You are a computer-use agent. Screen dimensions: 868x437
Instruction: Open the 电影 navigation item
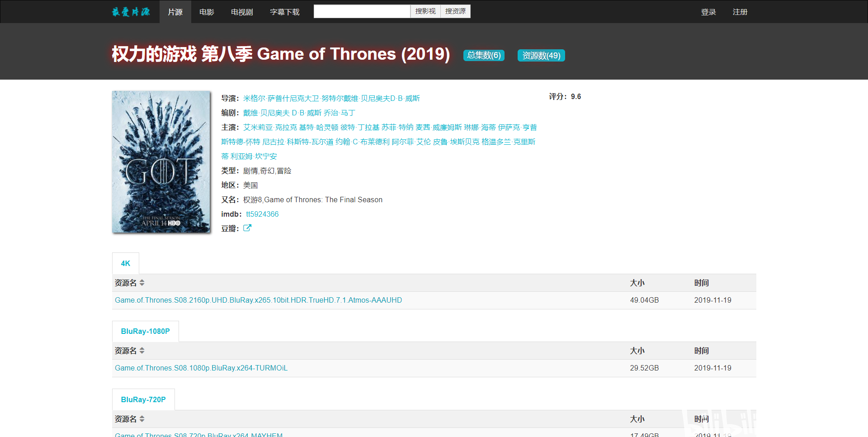(207, 12)
